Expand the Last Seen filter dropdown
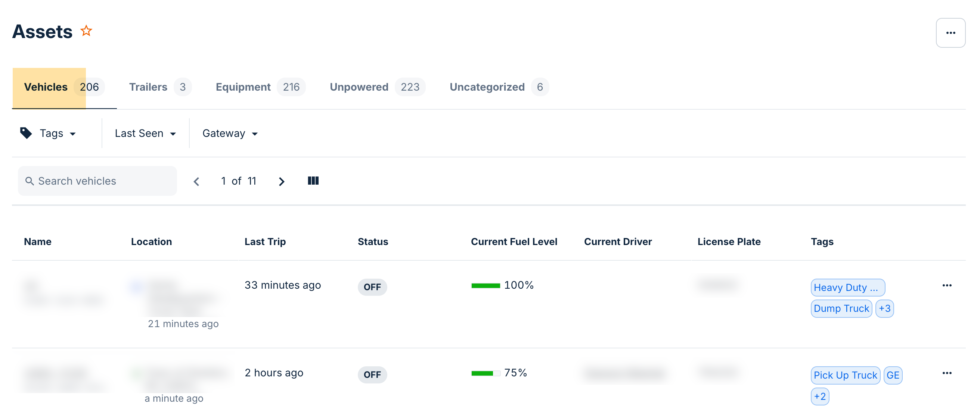 tap(145, 134)
